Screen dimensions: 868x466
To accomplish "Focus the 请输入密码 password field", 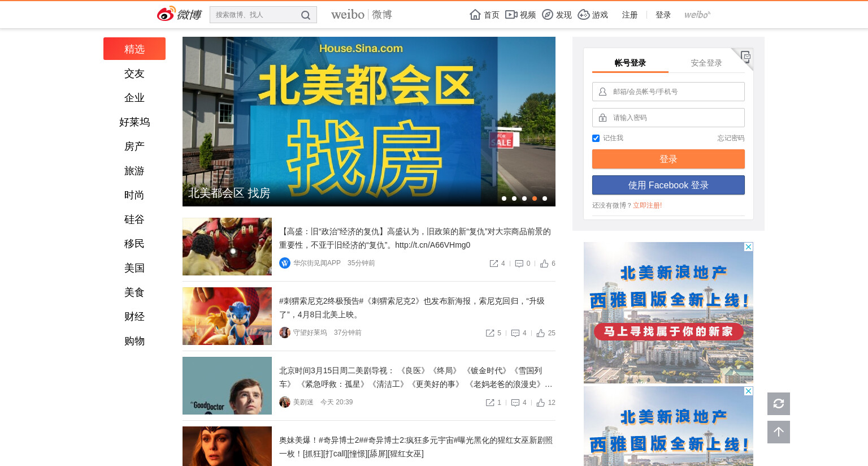I will click(669, 118).
